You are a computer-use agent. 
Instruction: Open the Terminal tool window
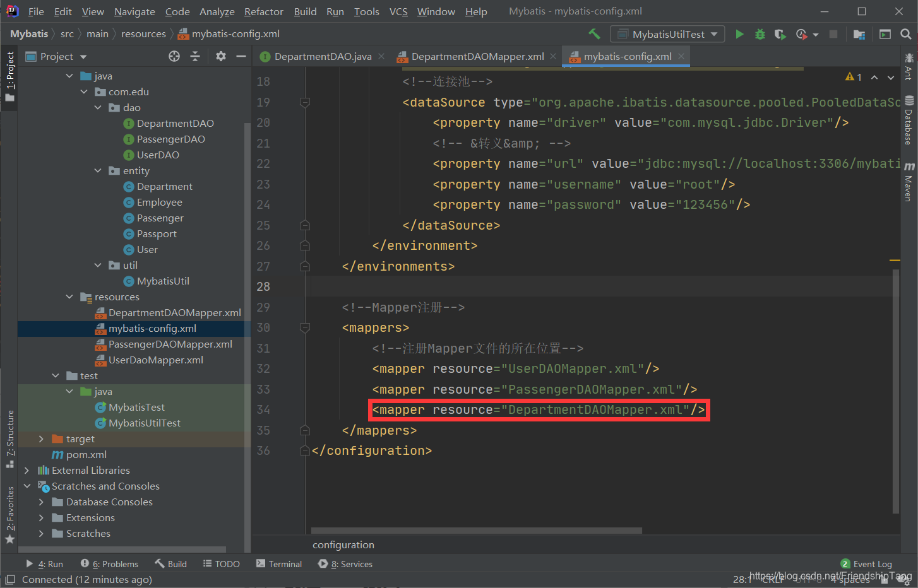[279, 564]
